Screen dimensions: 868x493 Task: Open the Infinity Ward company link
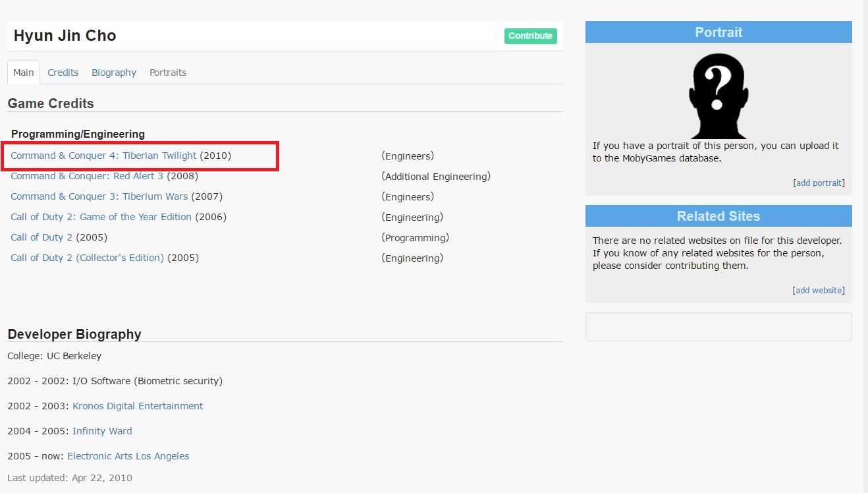102,431
